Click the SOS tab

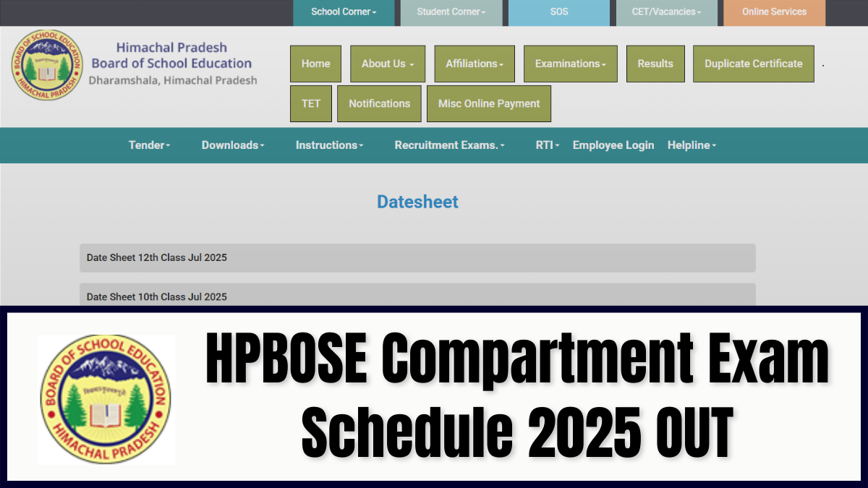[558, 12]
